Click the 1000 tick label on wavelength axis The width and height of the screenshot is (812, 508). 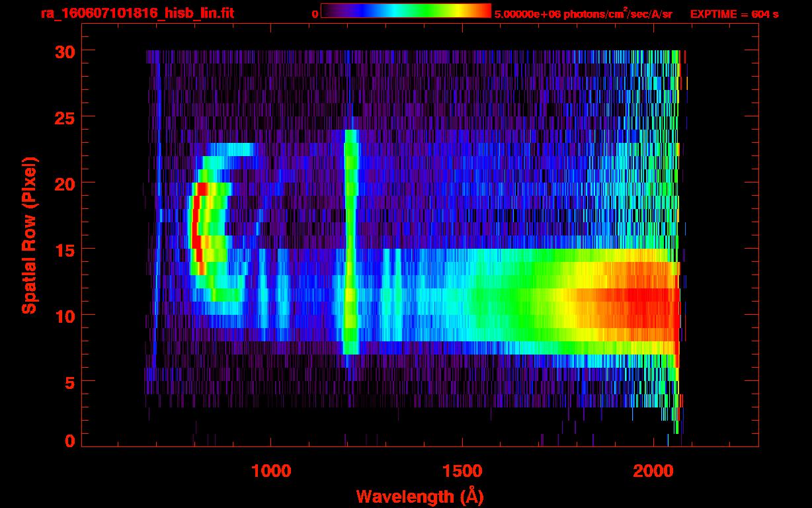pos(270,470)
